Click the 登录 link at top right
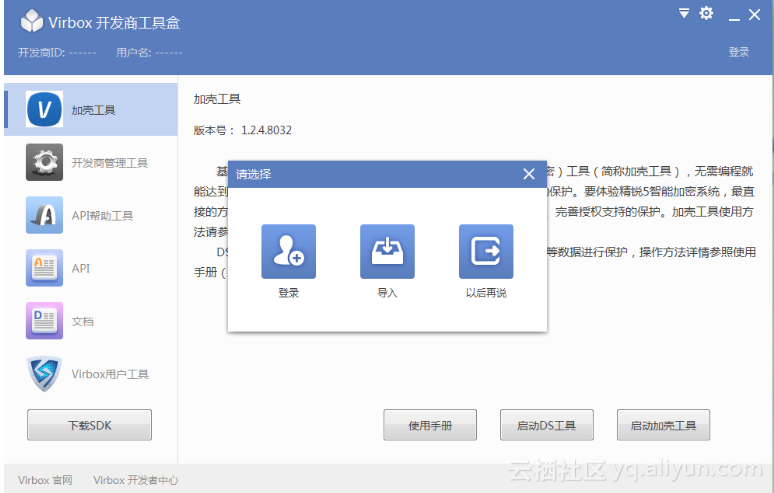The image size is (774, 493). pyautogui.click(x=739, y=52)
